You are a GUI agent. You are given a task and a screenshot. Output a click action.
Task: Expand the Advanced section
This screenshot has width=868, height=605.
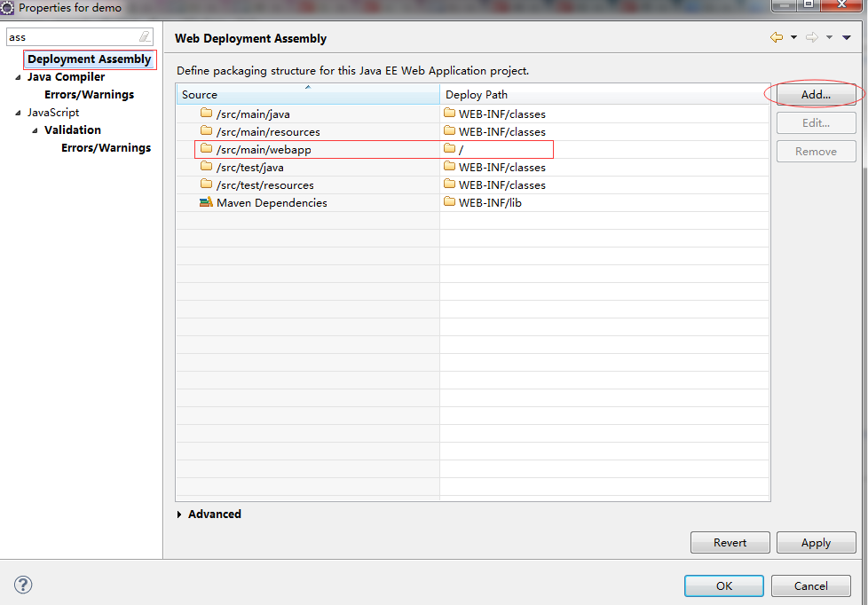pos(179,515)
